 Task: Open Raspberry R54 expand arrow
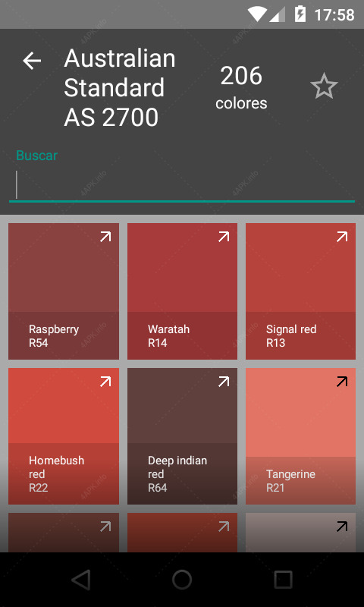[105, 237]
